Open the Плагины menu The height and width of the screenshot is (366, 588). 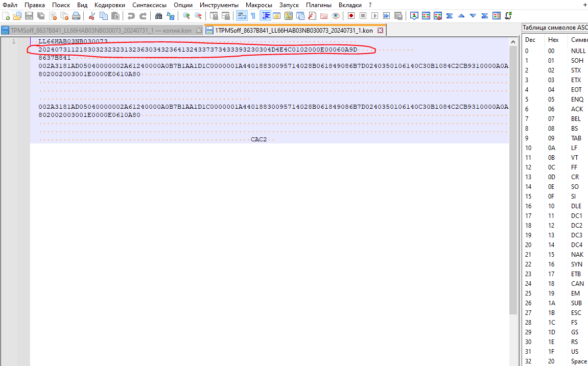(319, 5)
